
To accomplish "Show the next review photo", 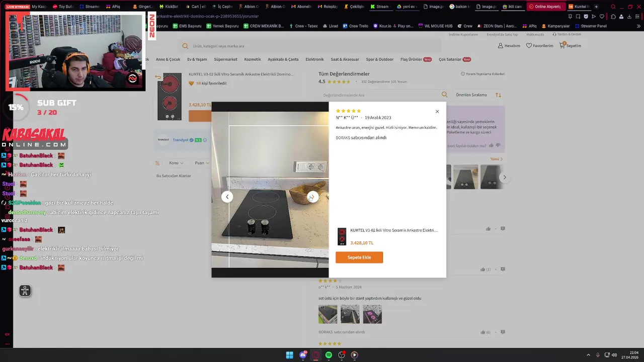I will tap(312, 197).
